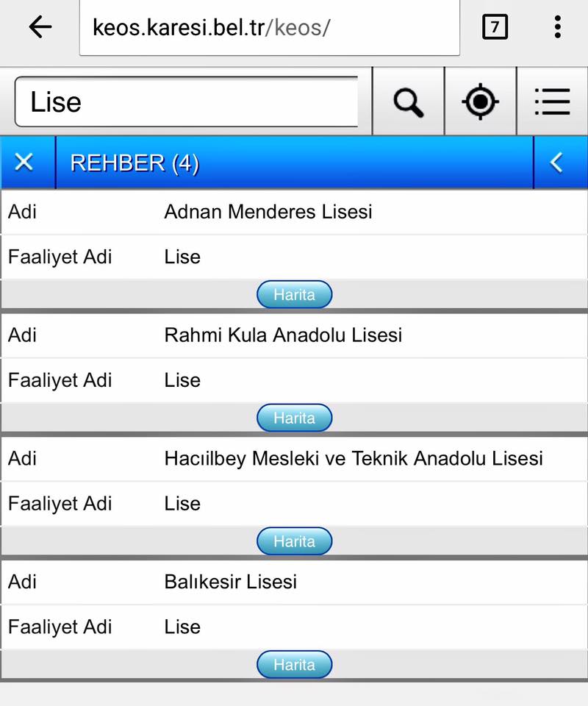Tap the browser back arrow
Viewport: 588px width, 706px height.
40,27
